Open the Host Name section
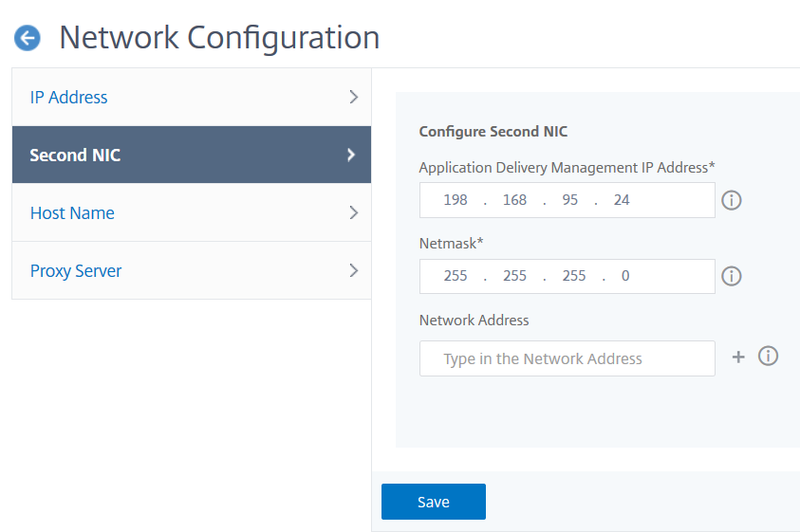 coord(192,212)
